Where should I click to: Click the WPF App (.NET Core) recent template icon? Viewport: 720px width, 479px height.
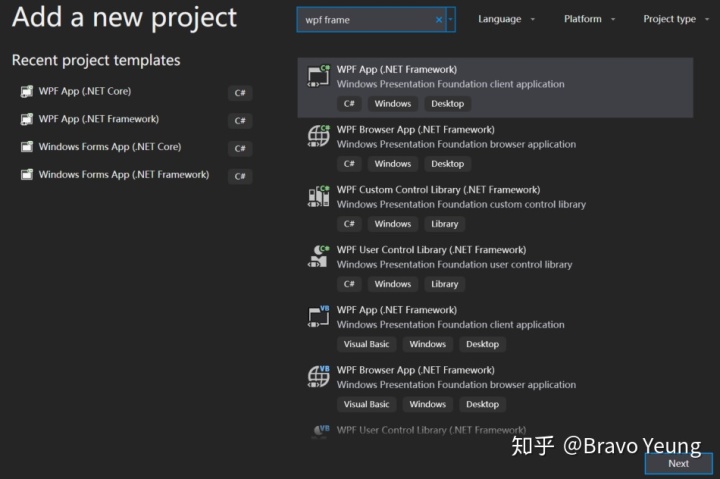click(27, 91)
